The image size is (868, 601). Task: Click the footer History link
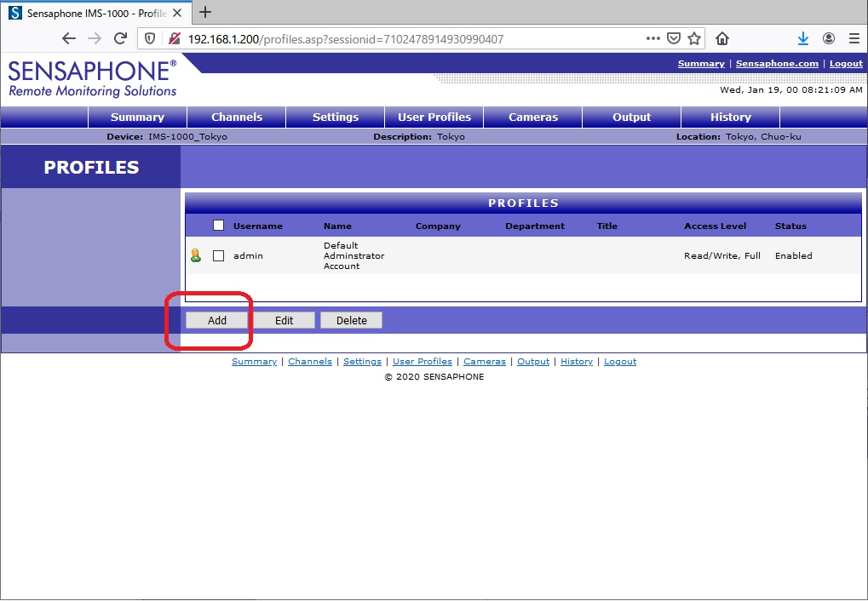pyautogui.click(x=577, y=362)
